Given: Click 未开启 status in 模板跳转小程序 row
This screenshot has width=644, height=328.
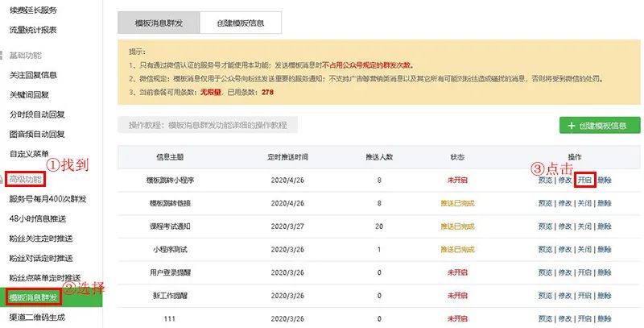Looking at the screenshot, I should 457,180.
